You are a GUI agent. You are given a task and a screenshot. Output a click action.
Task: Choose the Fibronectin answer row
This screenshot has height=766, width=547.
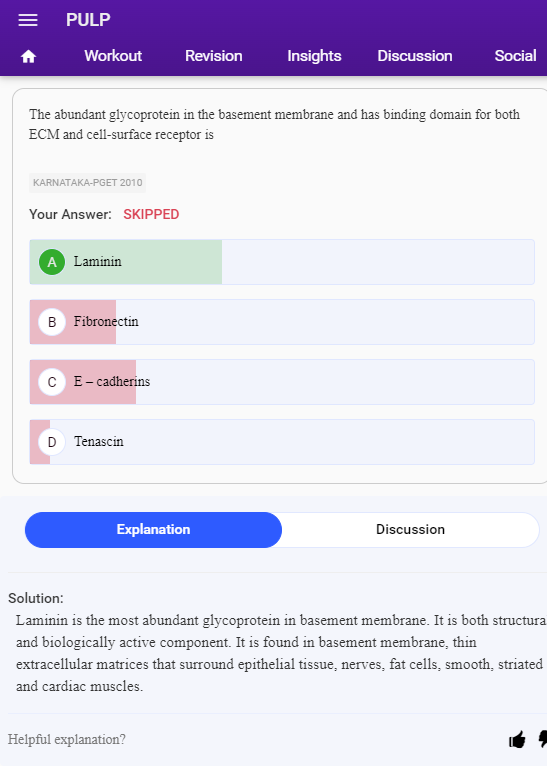click(282, 322)
